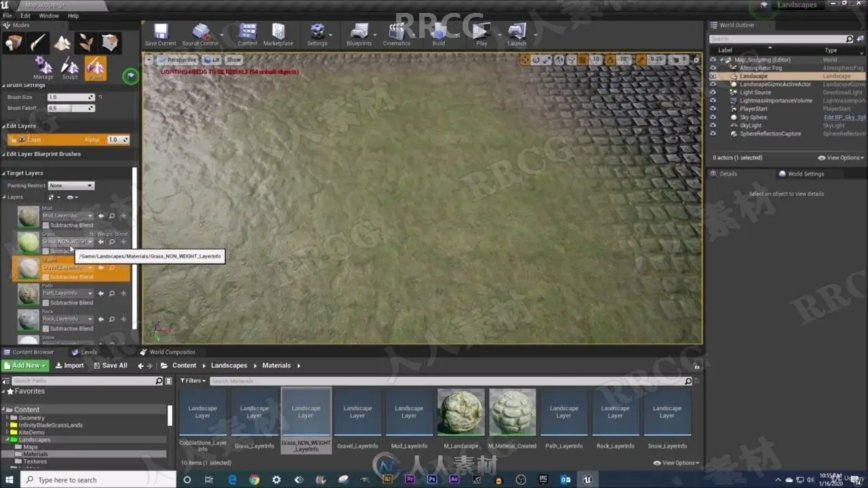Click the Launch toolbar icon
868x488 pixels.
coord(517,35)
